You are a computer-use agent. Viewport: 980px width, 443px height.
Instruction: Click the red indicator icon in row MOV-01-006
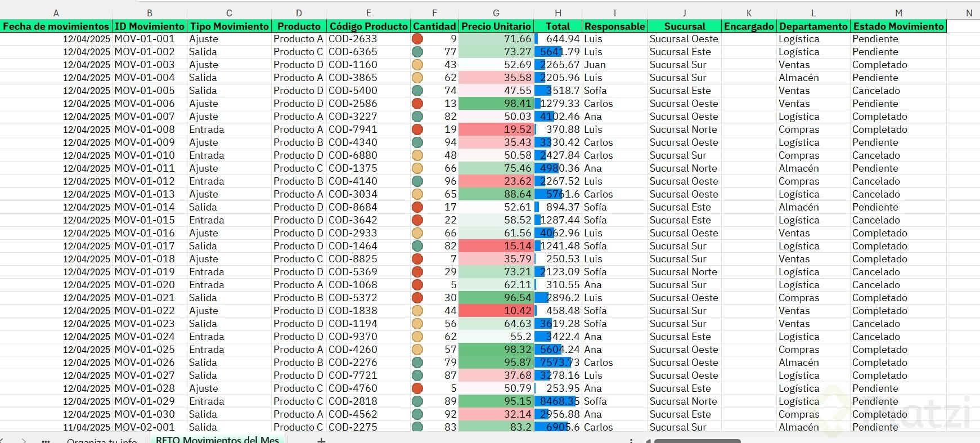pyautogui.click(x=417, y=104)
